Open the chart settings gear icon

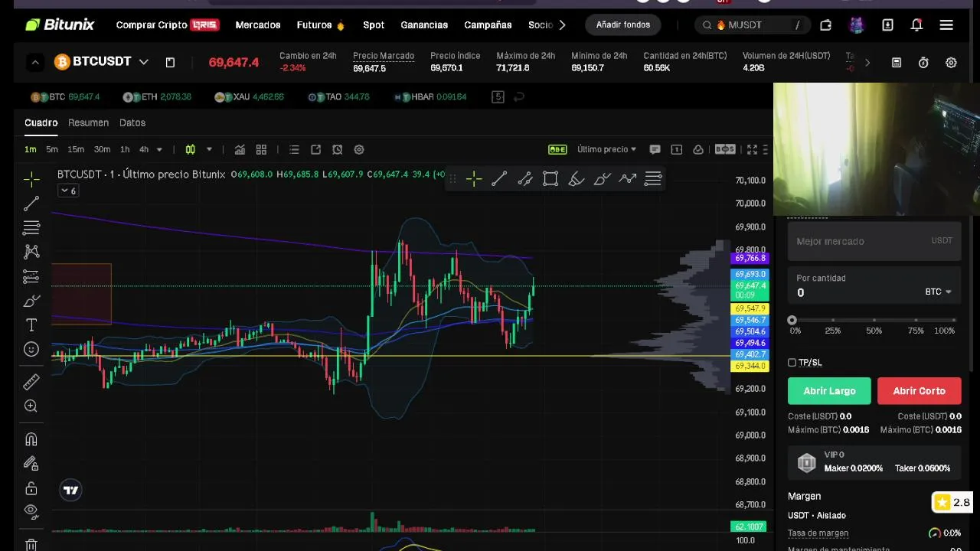point(359,149)
